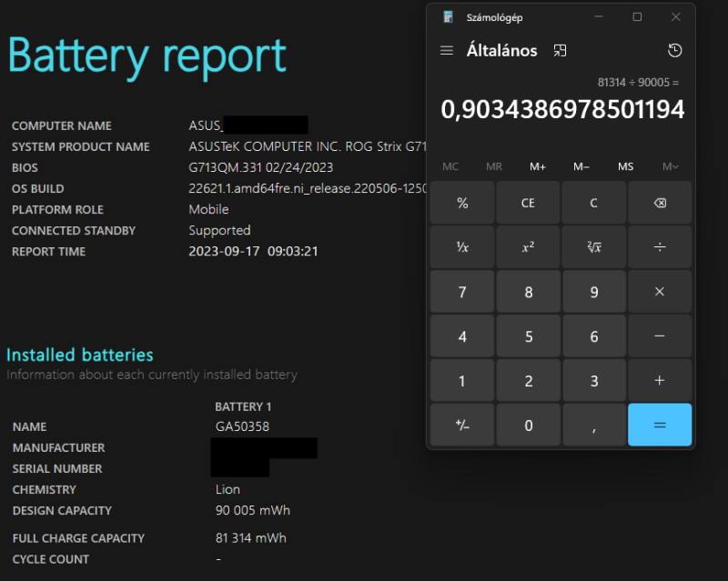Click full charge capacity 81 314 mWh
728x581 pixels.
tap(251, 538)
